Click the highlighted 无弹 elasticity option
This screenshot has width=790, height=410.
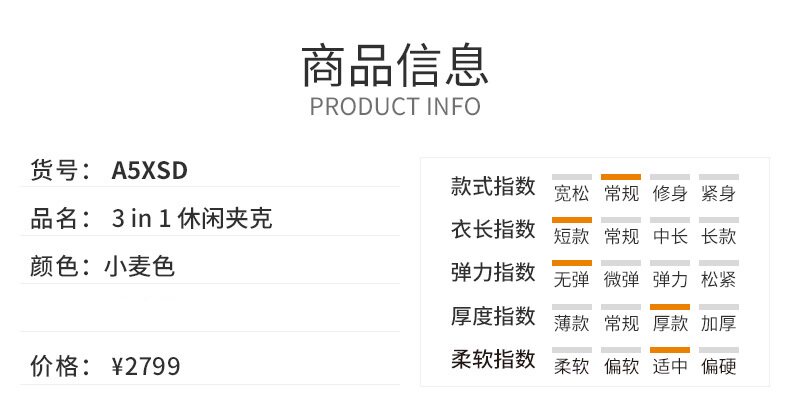pyautogui.click(x=571, y=279)
